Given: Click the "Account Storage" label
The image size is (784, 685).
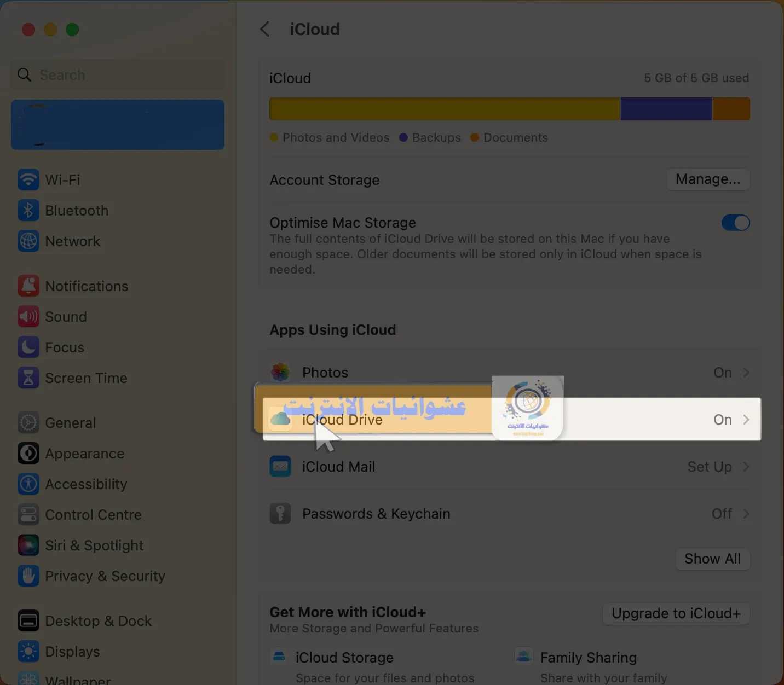Looking at the screenshot, I should click(324, 180).
